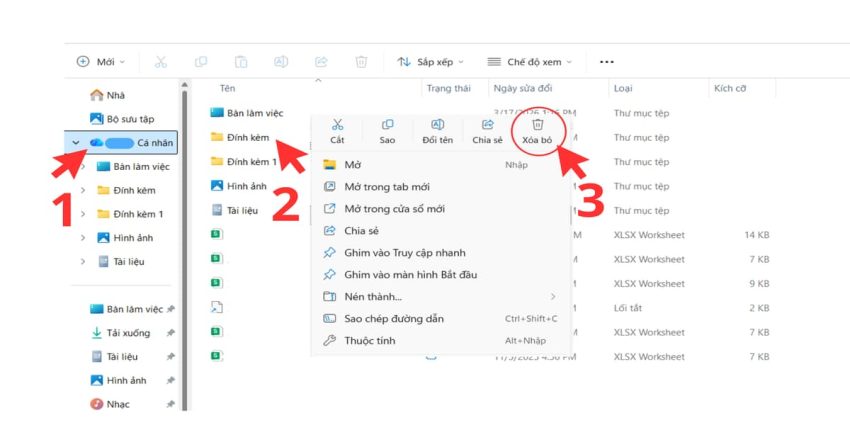This screenshot has width=850, height=425.
Task: Expand Bàn làm việc in the sidebar tree
Action: [x=83, y=166]
